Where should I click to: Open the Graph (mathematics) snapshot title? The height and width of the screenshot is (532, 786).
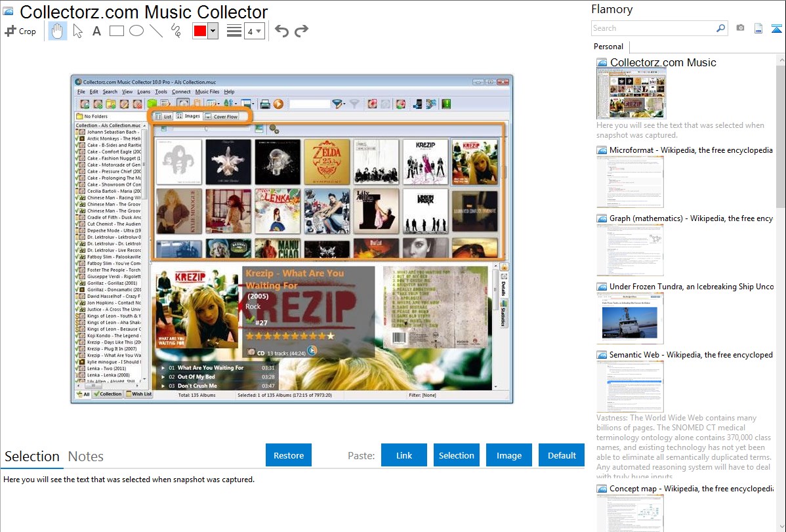[691, 218]
